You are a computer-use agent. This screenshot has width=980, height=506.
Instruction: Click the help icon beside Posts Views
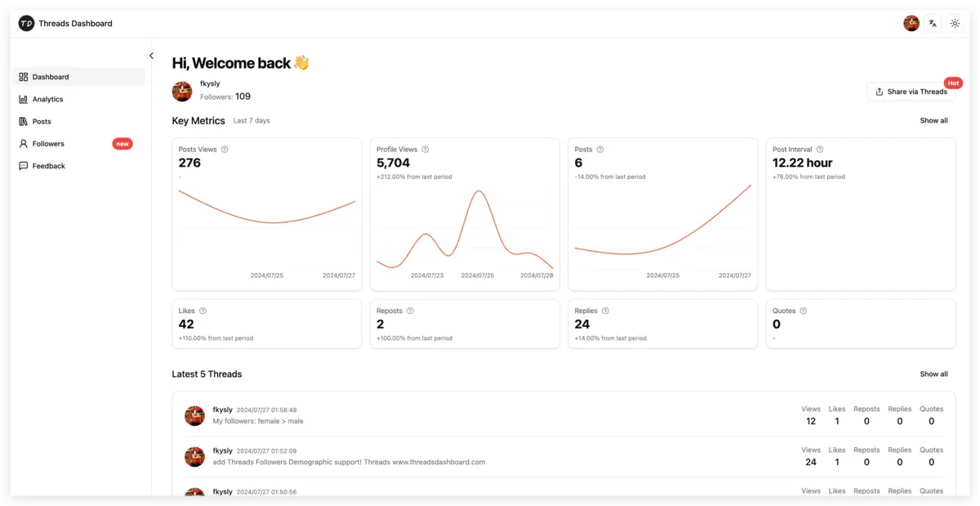[225, 150]
